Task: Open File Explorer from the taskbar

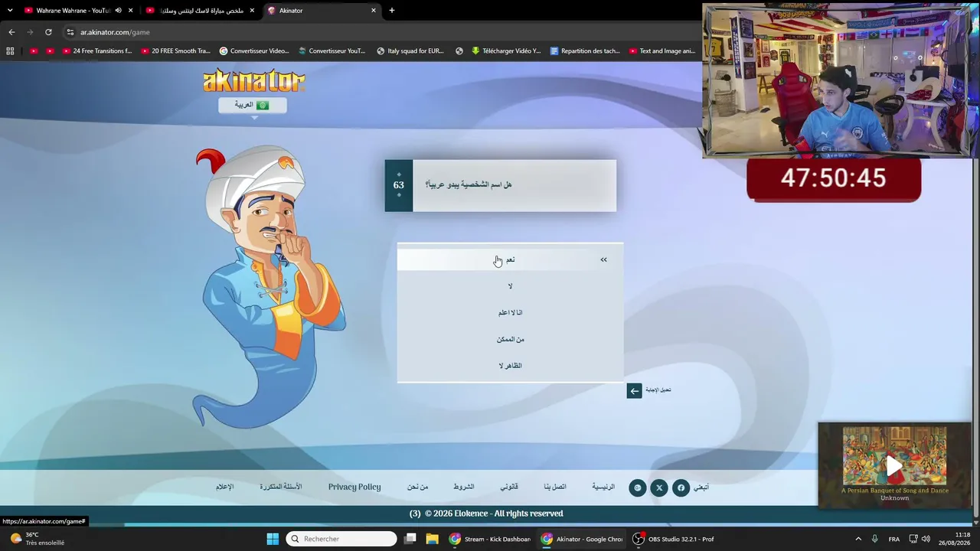Action: (432, 539)
